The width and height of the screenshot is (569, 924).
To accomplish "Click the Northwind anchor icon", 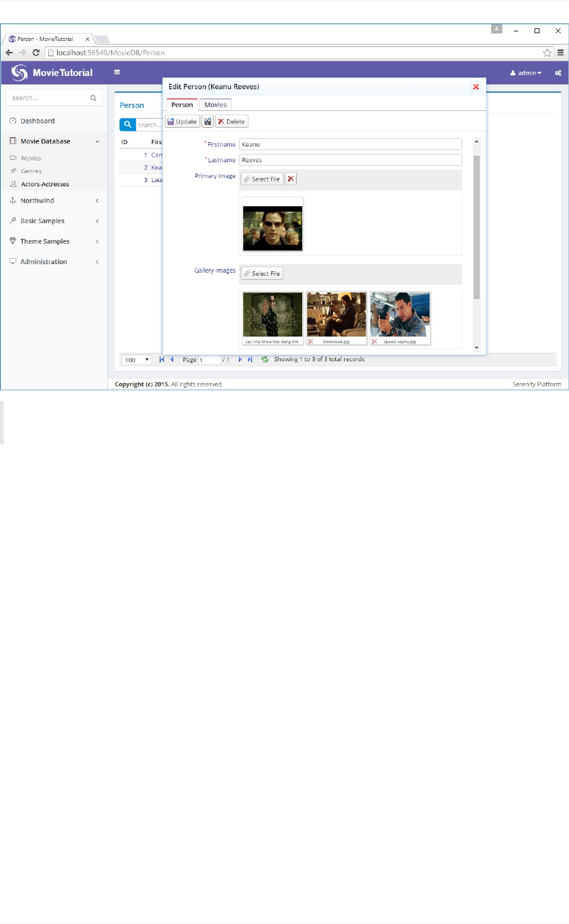I will click(13, 200).
